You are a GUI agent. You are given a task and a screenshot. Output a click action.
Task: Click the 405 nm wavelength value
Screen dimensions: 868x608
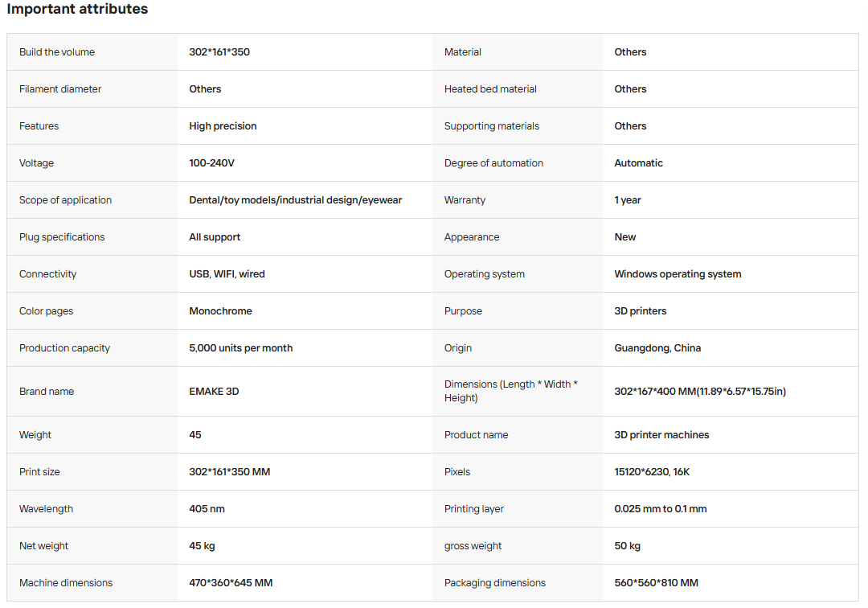tap(207, 509)
